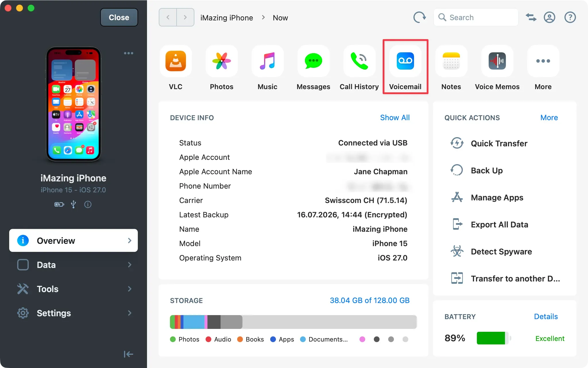Click the Excellent battery health label
588x368 pixels.
550,338
